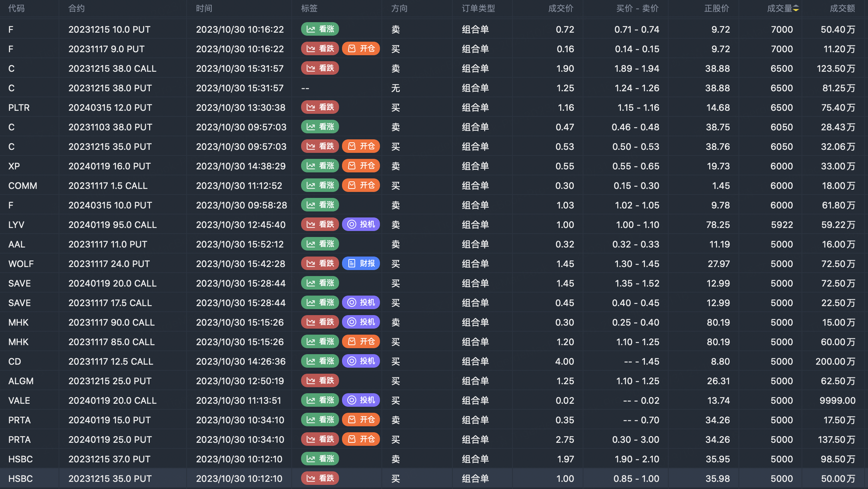Viewport: 868px width, 489px height.
Task: Select the AAL ticker cell
Action: click(17, 244)
